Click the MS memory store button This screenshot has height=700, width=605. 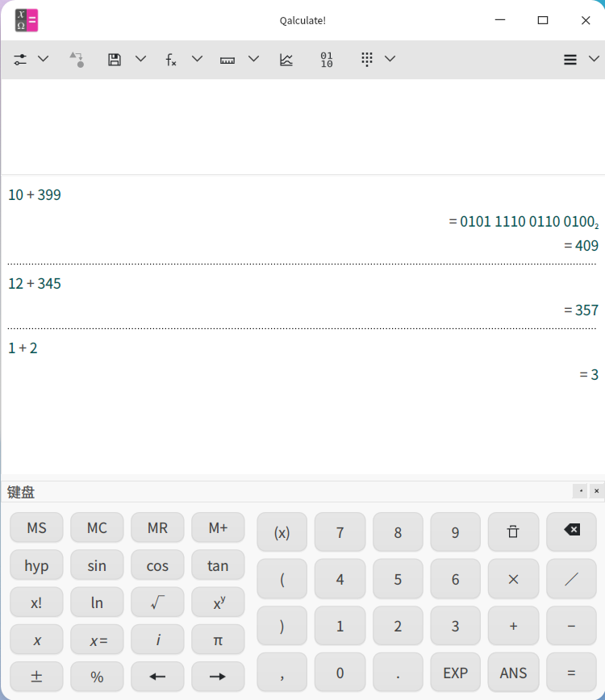pyautogui.click(x=36, y=527)
